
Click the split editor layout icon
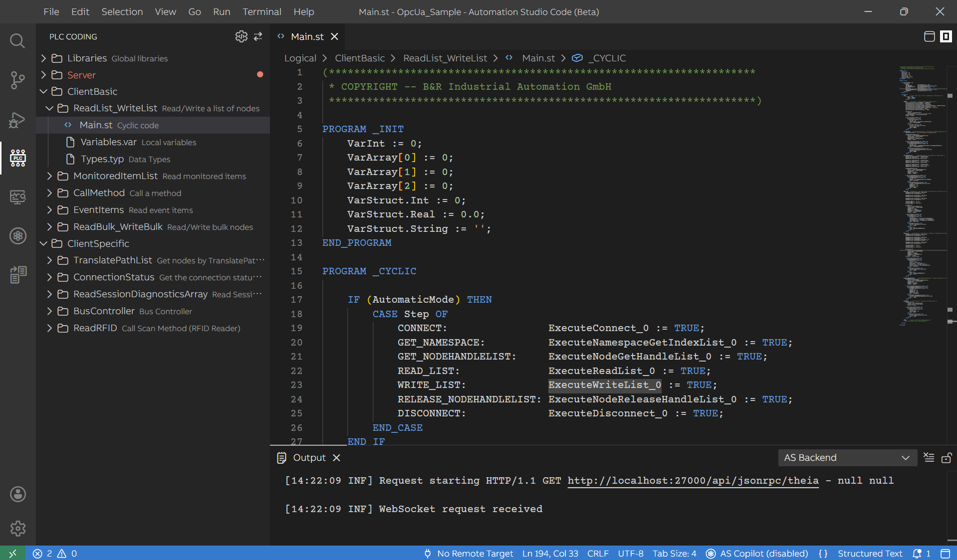click(929, 36)
